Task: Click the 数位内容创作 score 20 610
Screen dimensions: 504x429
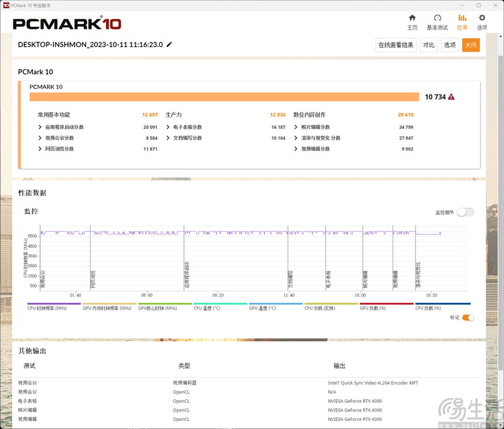Action: tap(406, 115)
